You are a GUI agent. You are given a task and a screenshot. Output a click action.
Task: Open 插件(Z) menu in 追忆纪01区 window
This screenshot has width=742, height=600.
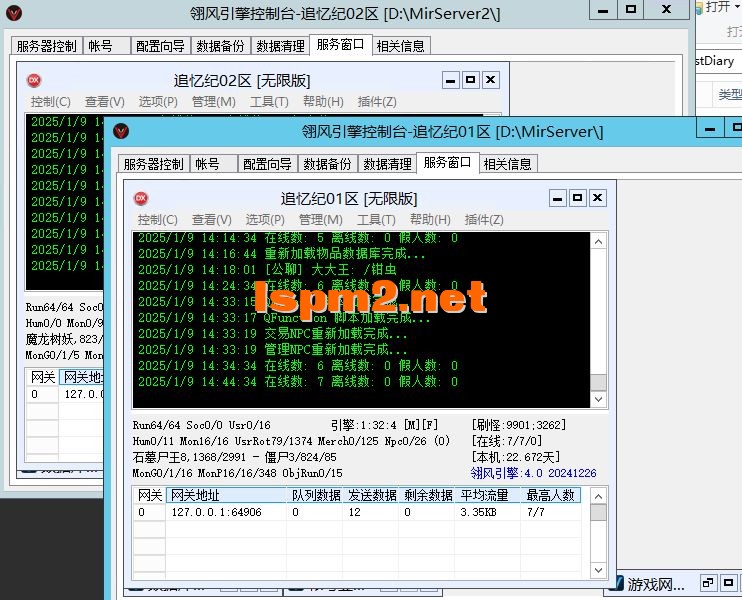coord(484,220)
